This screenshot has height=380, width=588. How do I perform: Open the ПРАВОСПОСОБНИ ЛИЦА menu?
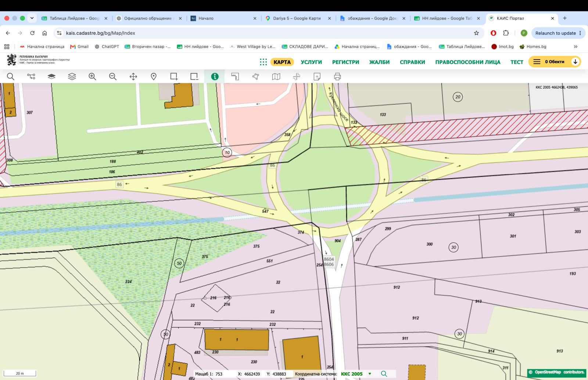point(468,62)
